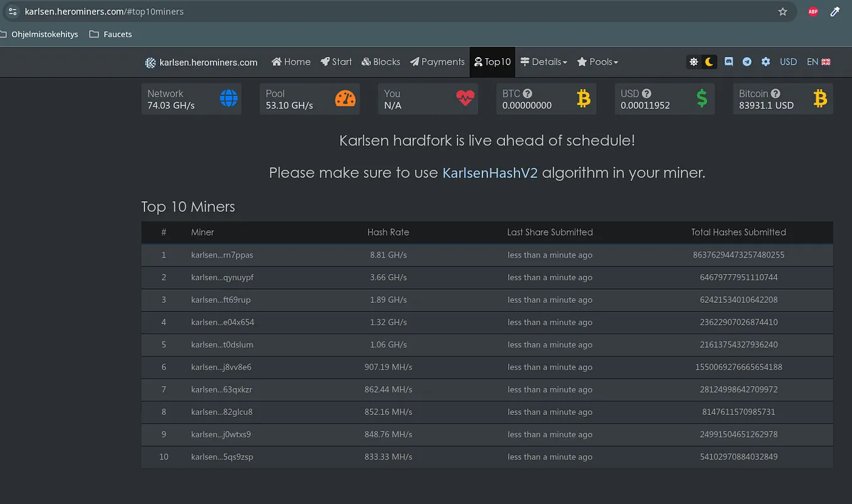Image resolution: width=852 pixels, height=504 pixels.
Task: Open the Telegram channel icon
Action: 747,62
